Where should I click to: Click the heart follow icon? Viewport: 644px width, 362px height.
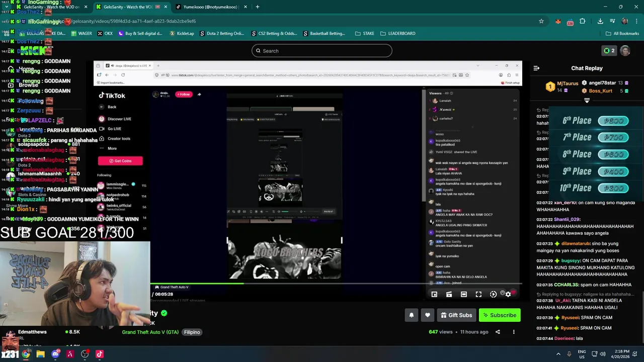click(428, 315)
